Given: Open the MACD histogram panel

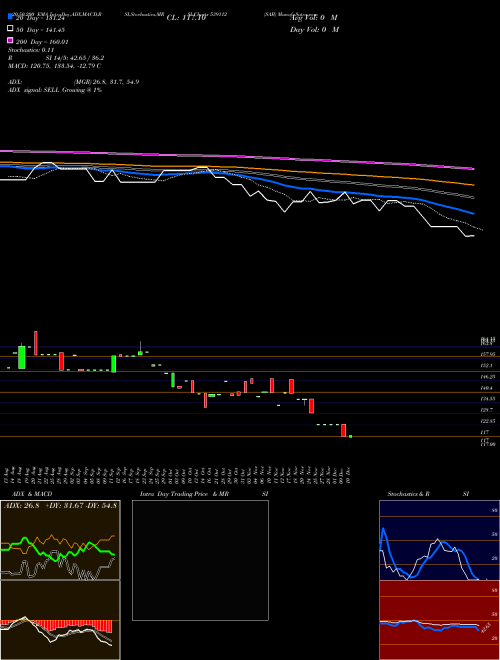Looking at the screenshot, I should 60,620.
